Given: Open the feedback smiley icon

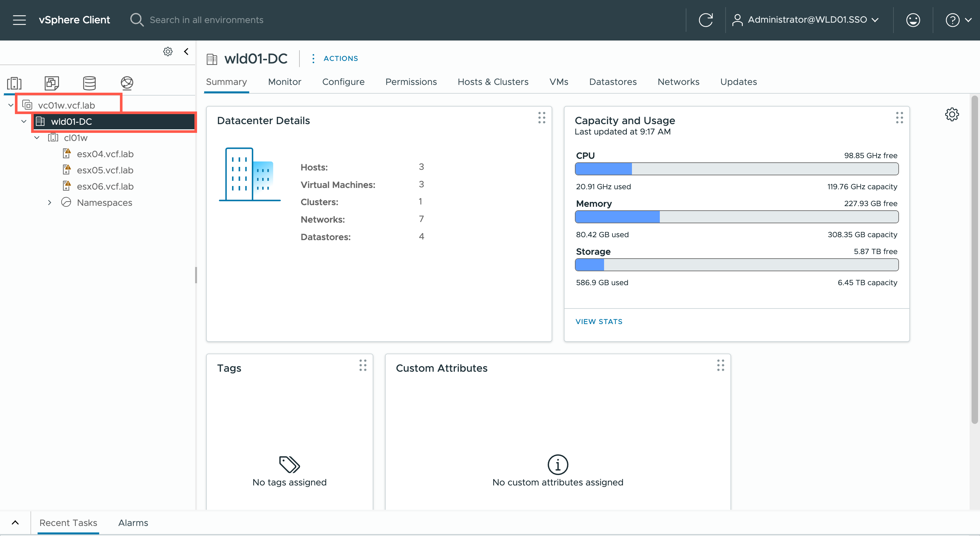Looking at the screenshot, I should click(x=913, y=20).
